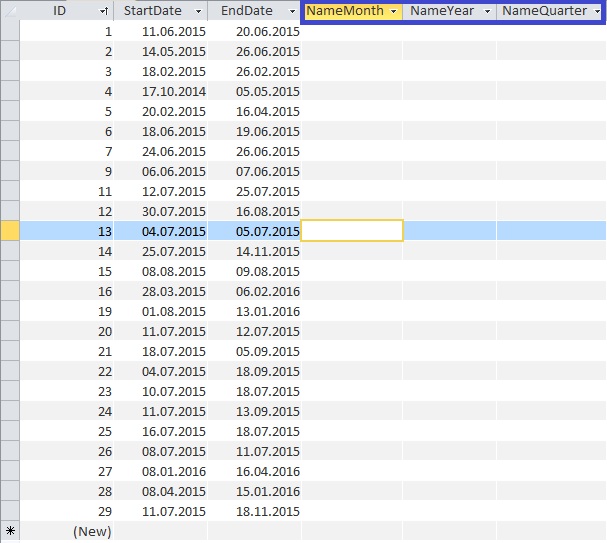This screenshot has height=543, width=607.
Task: Click EndDate cell 12.07.2015
Action: (254, 331)
